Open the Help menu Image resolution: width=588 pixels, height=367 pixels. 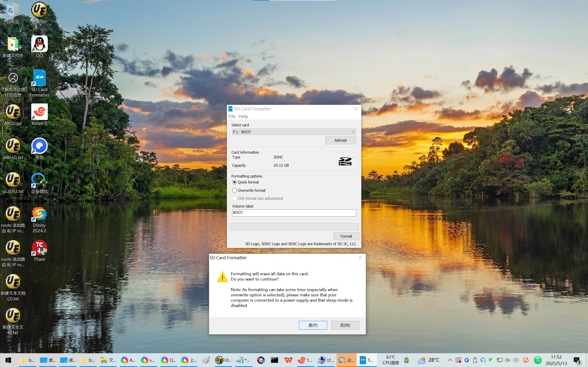tap(243, 116)
